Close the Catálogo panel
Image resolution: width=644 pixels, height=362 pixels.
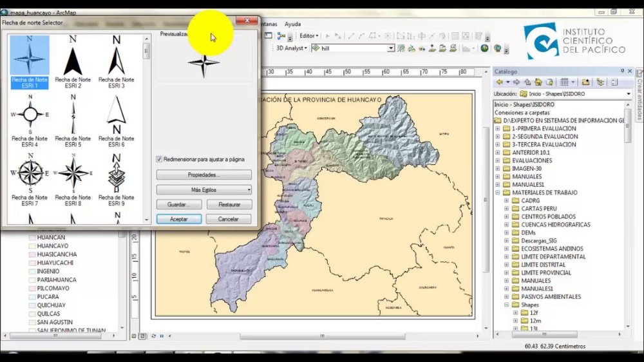point(630,71)
